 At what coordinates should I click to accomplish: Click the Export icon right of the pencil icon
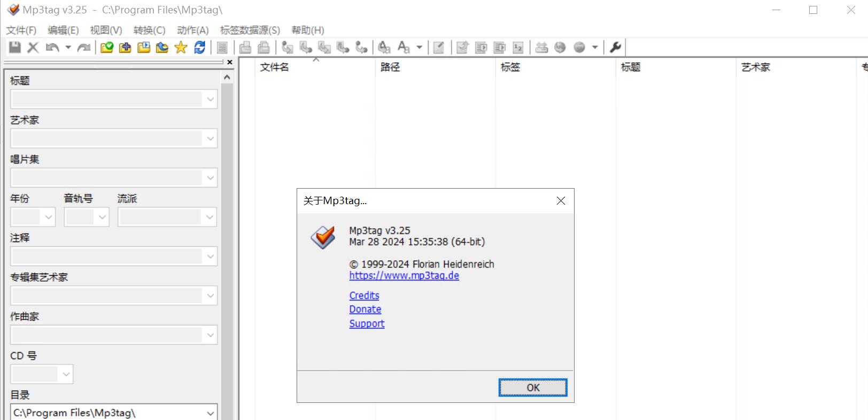coord(463,48)
